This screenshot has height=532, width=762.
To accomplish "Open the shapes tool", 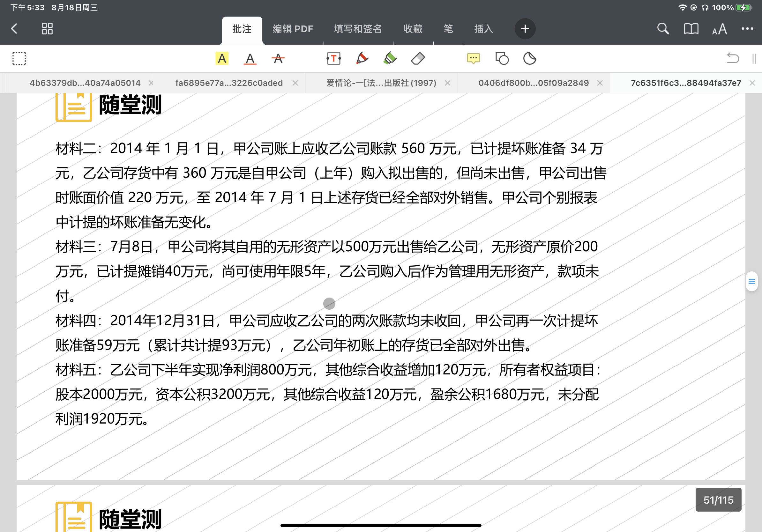I will (x=502, y=59).
